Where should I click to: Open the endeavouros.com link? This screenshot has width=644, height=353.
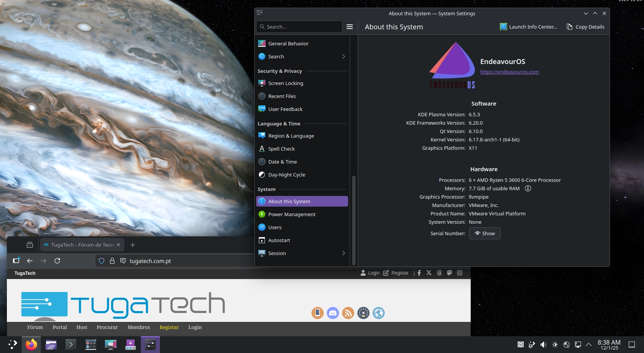[509, 72]
